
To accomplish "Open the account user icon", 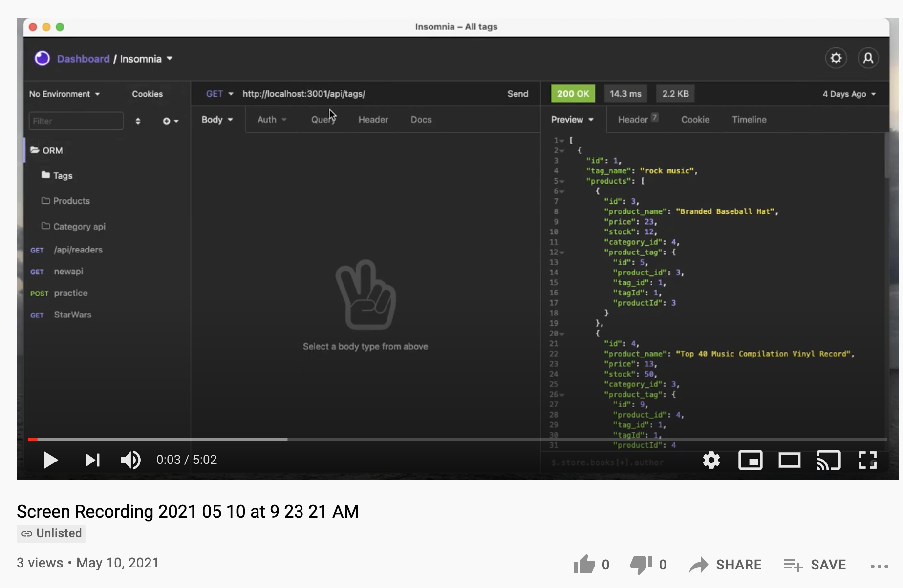I will 868,58.
